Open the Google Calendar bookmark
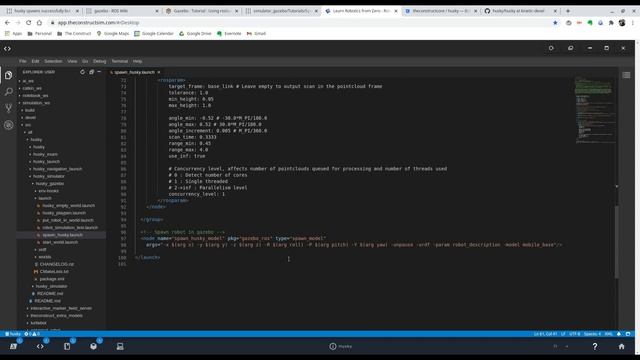Screen dimensions: 640x360 pyautogui.click(x=154, y=33)
